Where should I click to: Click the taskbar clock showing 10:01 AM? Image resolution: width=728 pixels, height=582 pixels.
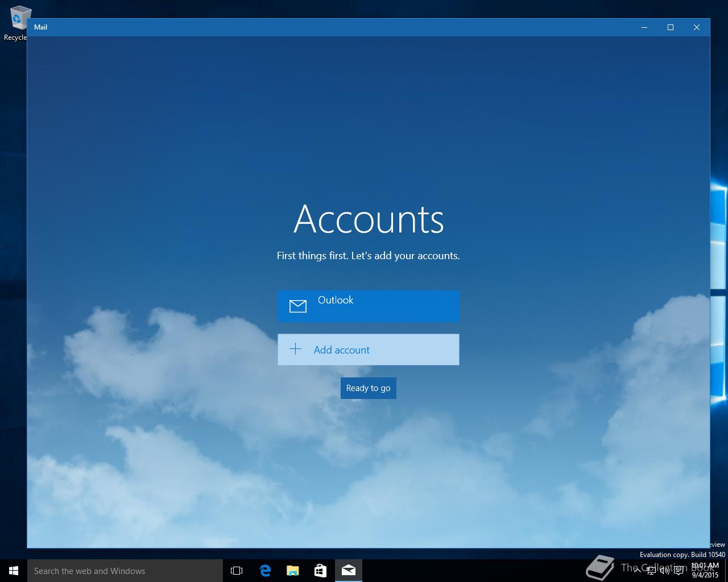point(705,571)
